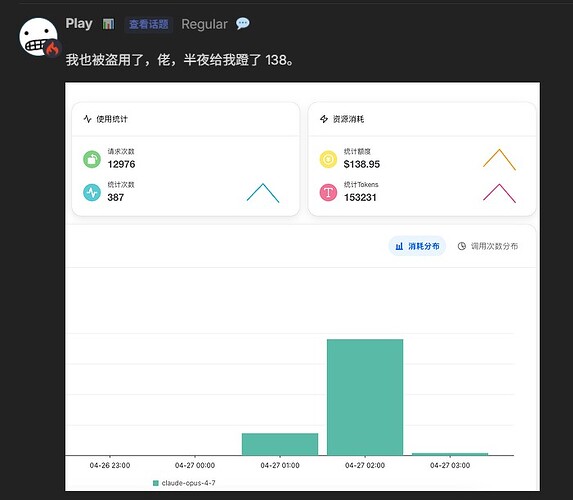
Task: Open the Play username profile
Action: pyautogui.click(x=79, y=24)
